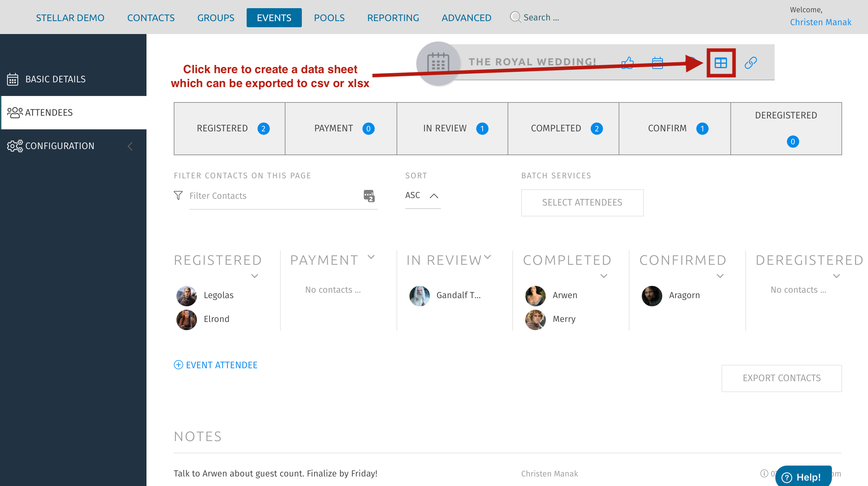Click the data sheet grid icon
This screenshot has width=868, height=486.
pos(720,63)
